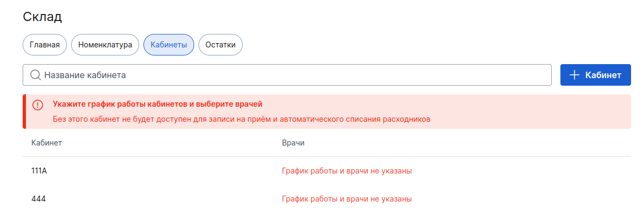644x215 pixels.
Task: Click 'График работы и врачи не указаны' for 111A
Action: [347, 171]
